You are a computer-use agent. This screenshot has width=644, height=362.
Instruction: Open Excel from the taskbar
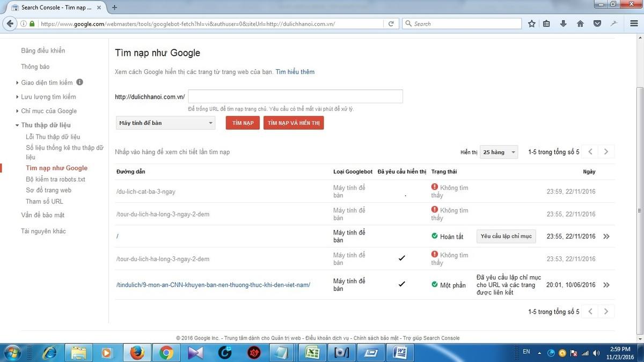(x=313, y=352)
